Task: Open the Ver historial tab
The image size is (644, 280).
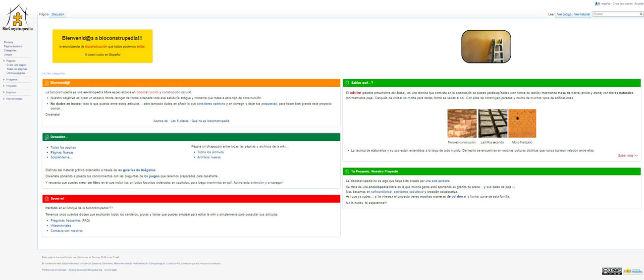Action: click(582, 14)
